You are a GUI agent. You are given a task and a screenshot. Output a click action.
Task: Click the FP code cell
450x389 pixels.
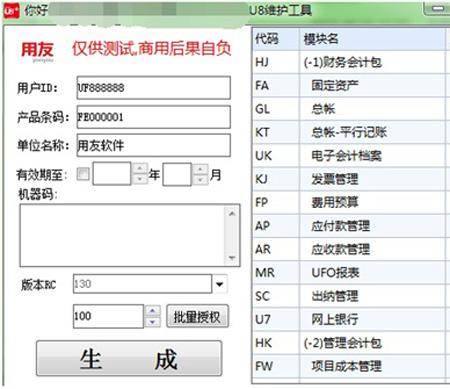276,202
